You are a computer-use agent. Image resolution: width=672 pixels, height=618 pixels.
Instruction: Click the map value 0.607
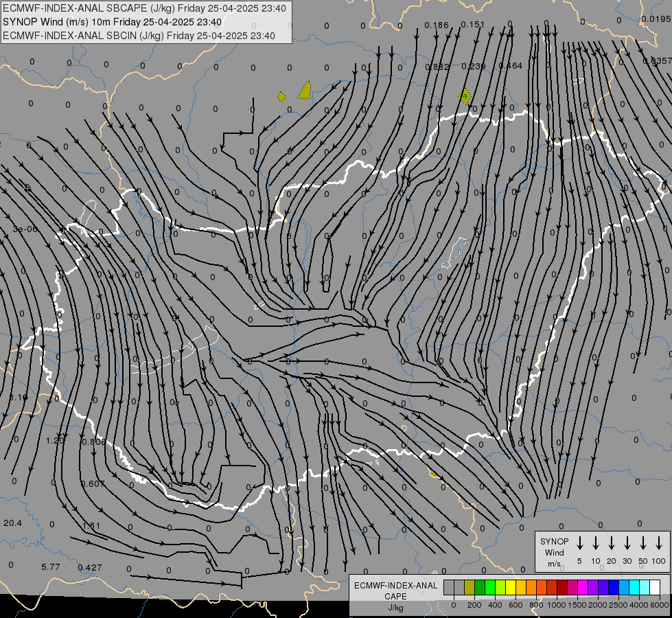(x=93, y=484)
